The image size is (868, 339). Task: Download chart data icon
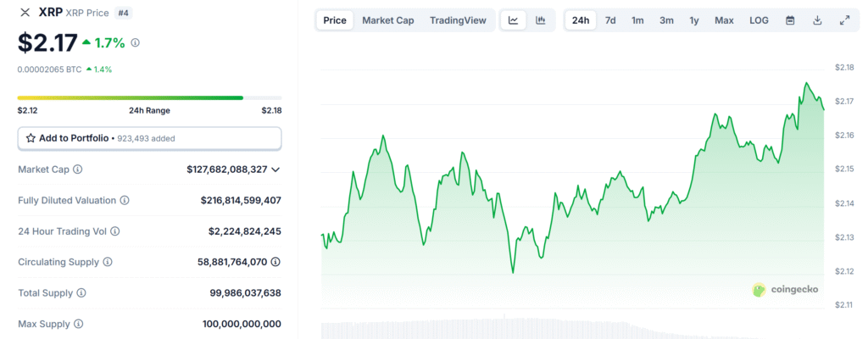tap(818, 20)
